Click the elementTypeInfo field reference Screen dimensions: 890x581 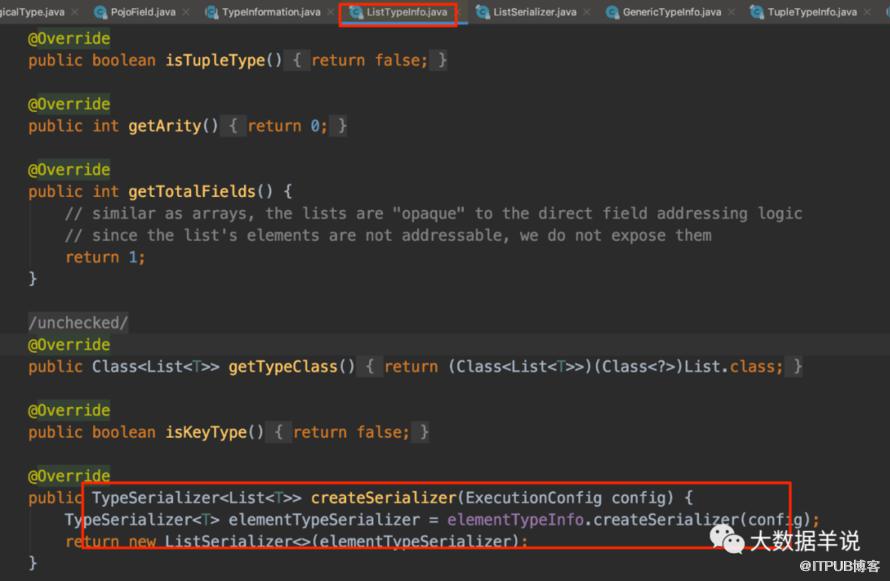pyautogui.click(x=515, y=520)
